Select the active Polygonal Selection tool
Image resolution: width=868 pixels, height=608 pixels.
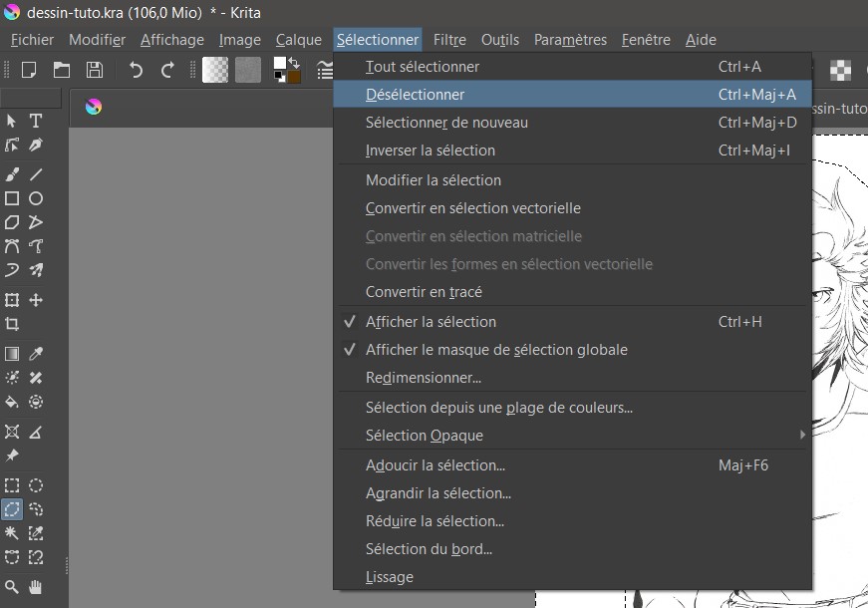[12, 509]
